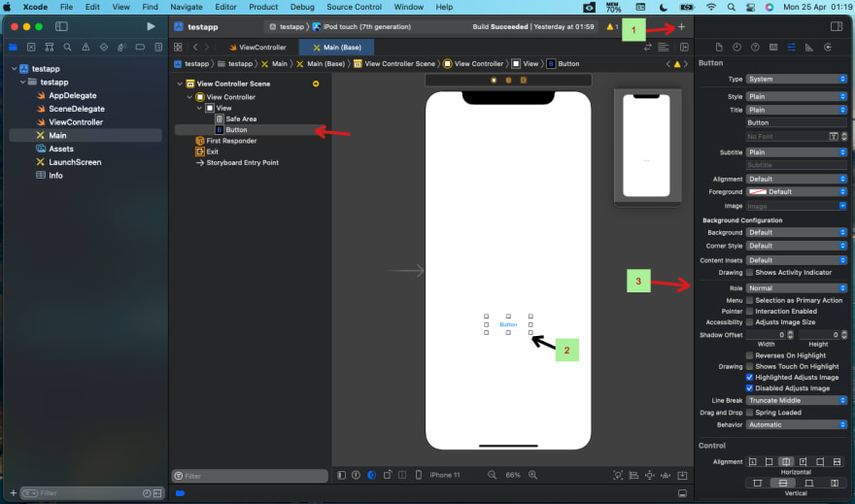Image resolution: width=855 pixels, height=504 pixels.
Task: Check Reverses On Highlight
Action: coord(749,355)
